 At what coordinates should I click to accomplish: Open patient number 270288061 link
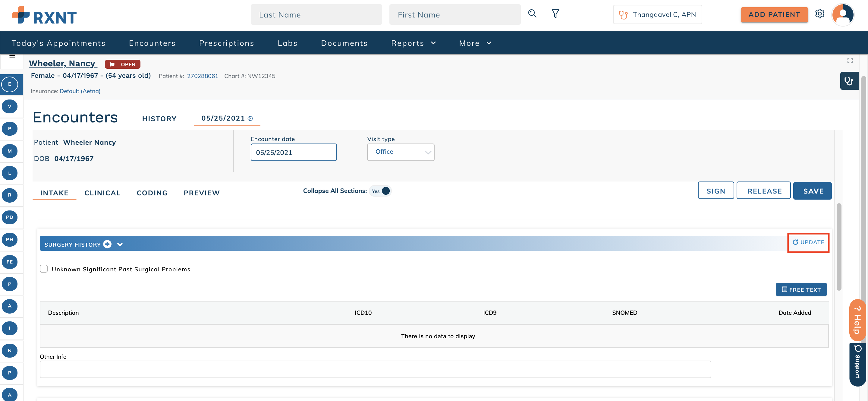point(203,76)
